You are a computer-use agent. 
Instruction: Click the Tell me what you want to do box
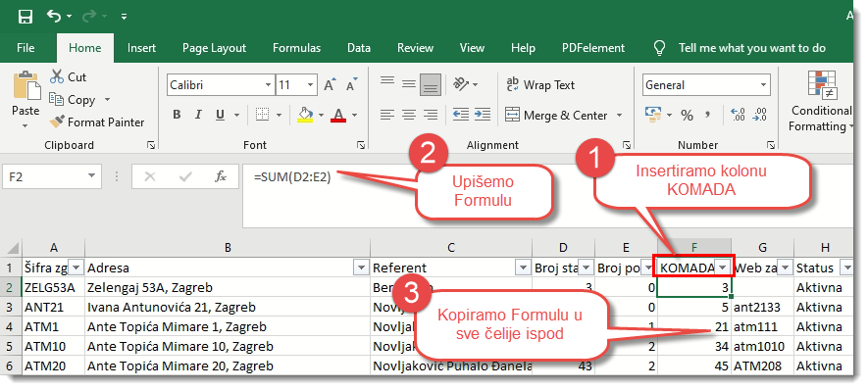point(751,48)
